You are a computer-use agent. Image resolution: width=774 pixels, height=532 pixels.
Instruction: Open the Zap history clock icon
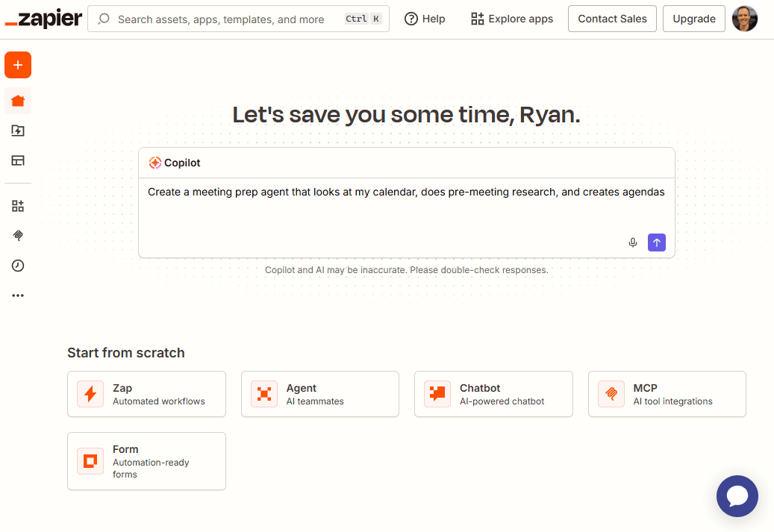click(18, 266)
